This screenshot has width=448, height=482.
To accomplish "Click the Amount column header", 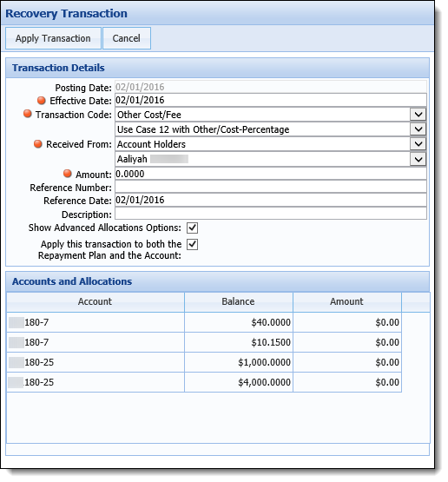I will pyautogui.click(x=347, y=302).
